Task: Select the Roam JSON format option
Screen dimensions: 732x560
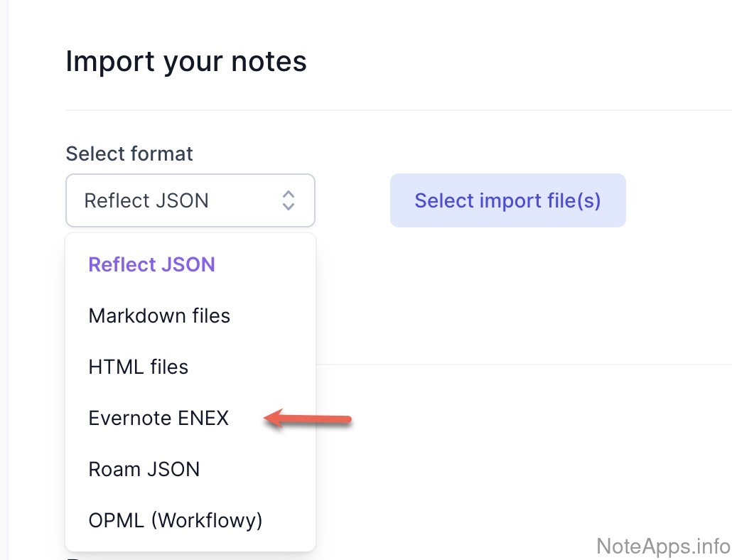Action: pos(144,469)
